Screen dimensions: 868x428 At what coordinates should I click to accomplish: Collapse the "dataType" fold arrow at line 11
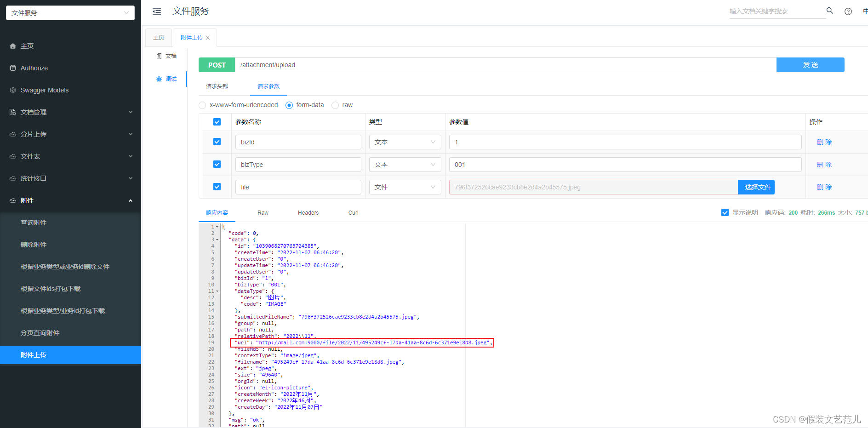point(217,291)
